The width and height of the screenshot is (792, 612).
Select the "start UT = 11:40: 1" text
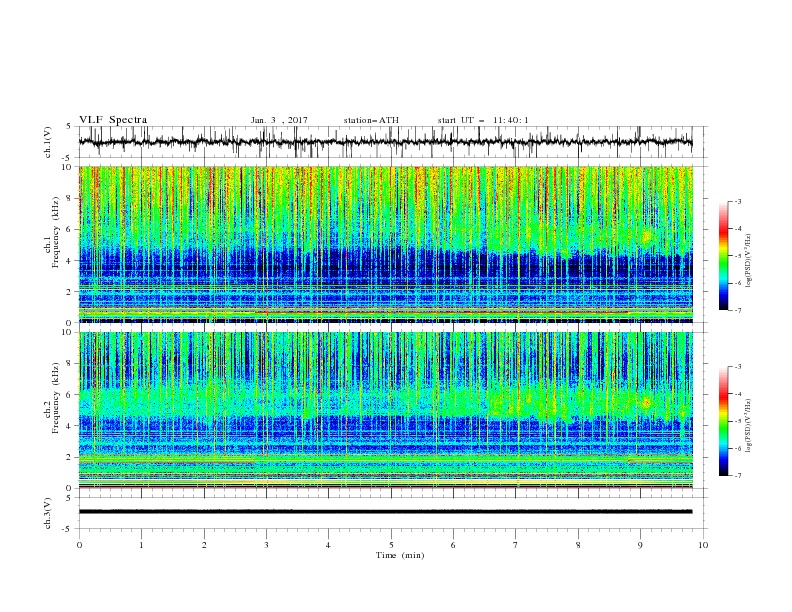click(483, 120)
